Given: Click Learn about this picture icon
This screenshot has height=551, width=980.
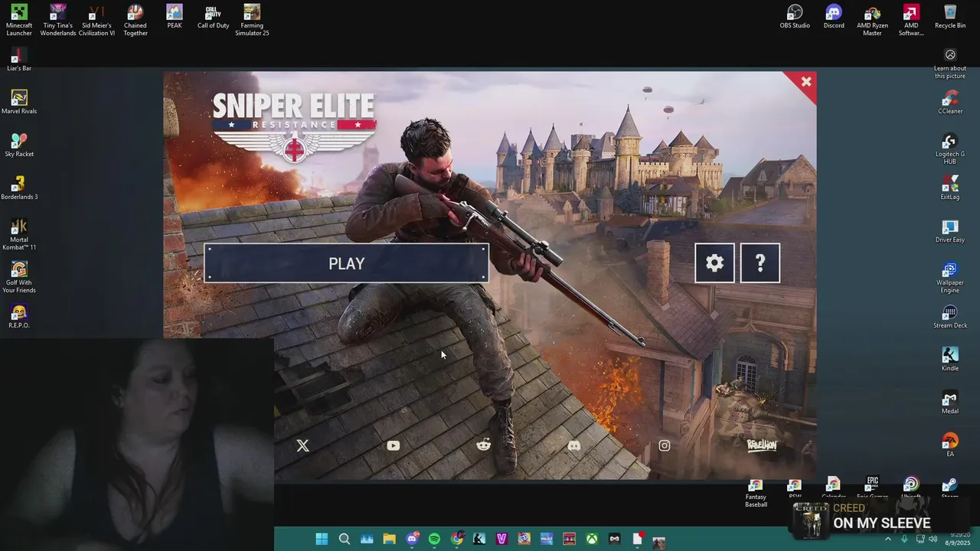Looking at the screenshot, I should tap(950, 64).
